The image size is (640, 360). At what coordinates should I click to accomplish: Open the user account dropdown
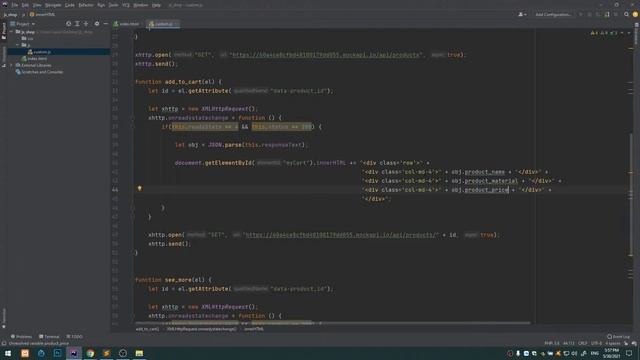pyautogui.click(x=522, y=15)
